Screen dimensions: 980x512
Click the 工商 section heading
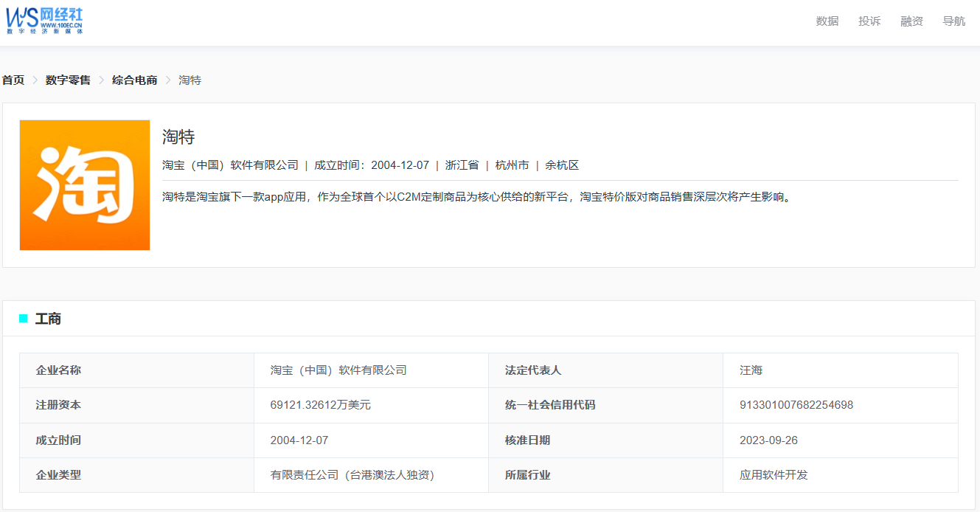click(48, 319)
